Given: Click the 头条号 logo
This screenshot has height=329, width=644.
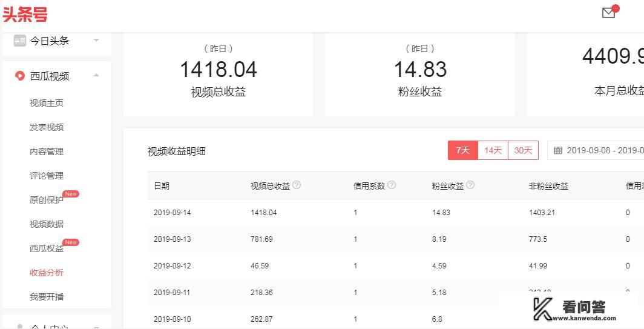Looking at the screenshot, I should coord(25,14).
